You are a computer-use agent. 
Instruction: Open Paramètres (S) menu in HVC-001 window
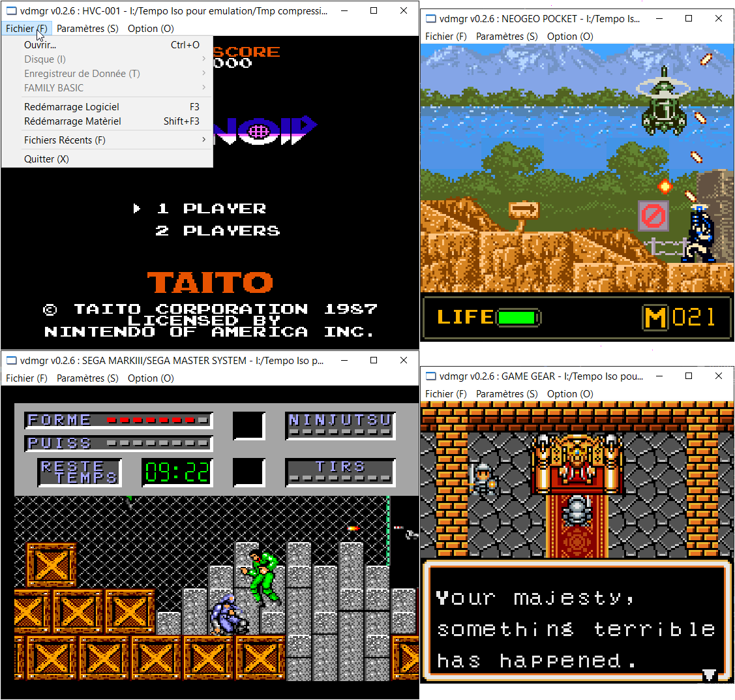(87, 29)
